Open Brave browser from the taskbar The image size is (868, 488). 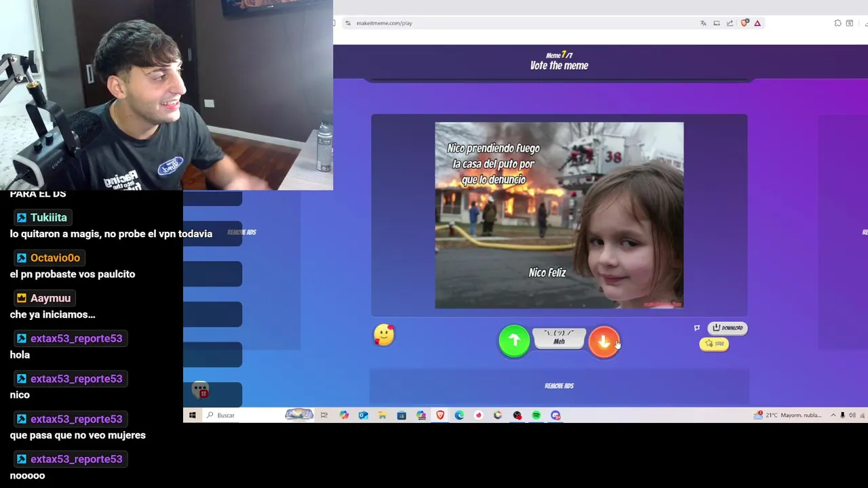click(440, 415)
